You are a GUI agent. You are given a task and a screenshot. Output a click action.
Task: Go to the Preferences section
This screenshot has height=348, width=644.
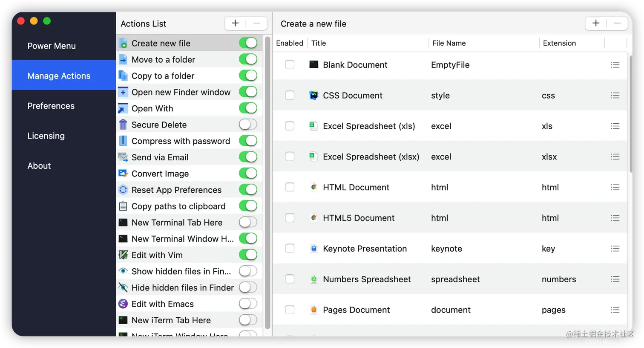tap(63, 106)
